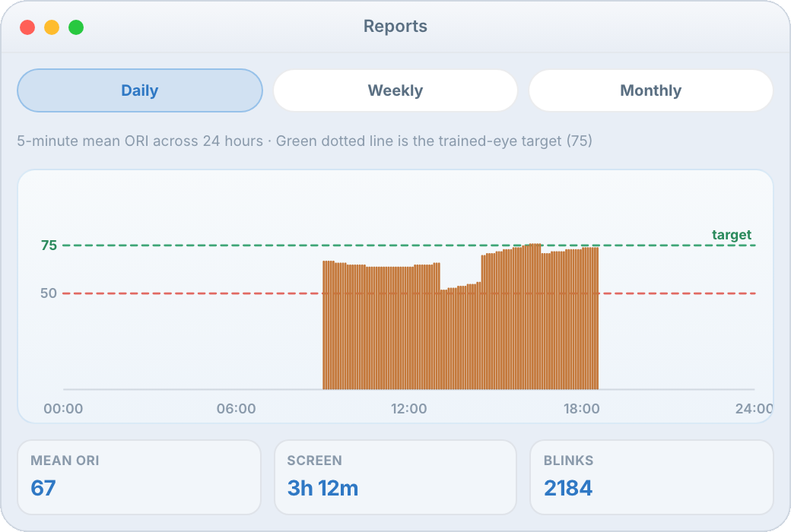Click the 50 y-axis label
This screenshot has width=791, height=532.
[x=49, y=293]
